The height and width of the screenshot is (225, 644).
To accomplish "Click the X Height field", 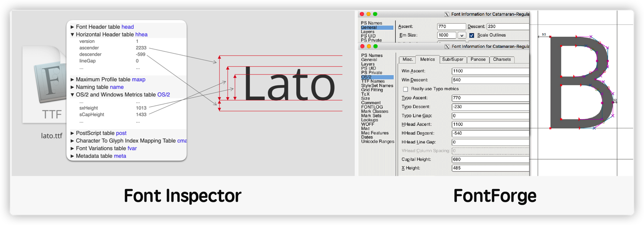I will 490,168.
